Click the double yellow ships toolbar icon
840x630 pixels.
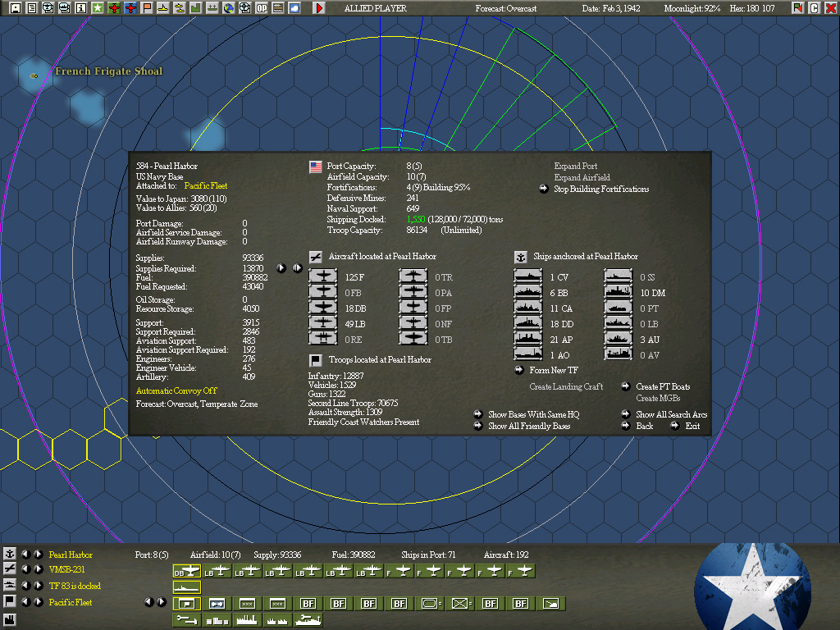point(180,8)
